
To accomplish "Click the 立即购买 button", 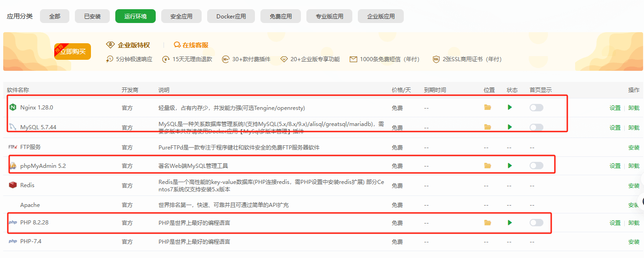I will click(73, 52).
